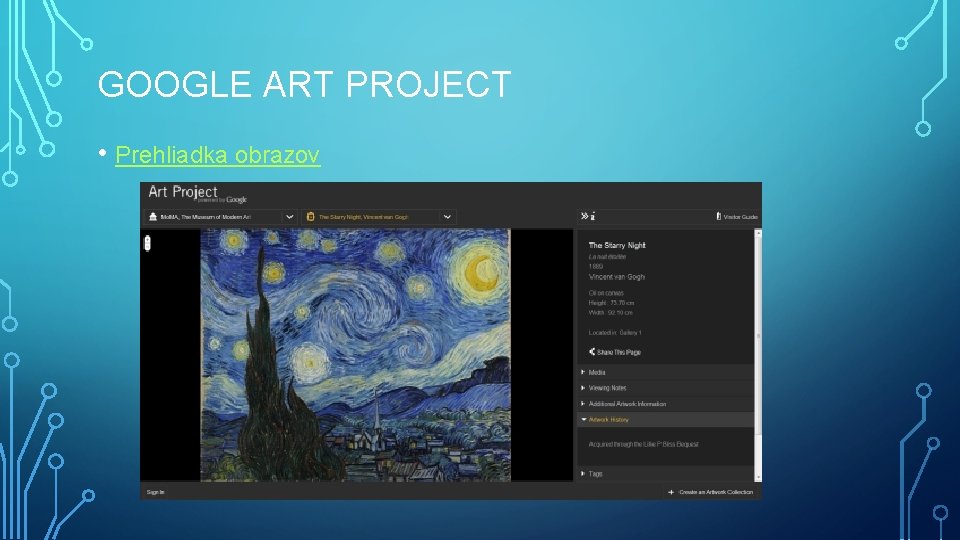Click Create an Artwork Collection
Image resolution: width=960 pixels, height=540 pixels.
click(716, 492)
